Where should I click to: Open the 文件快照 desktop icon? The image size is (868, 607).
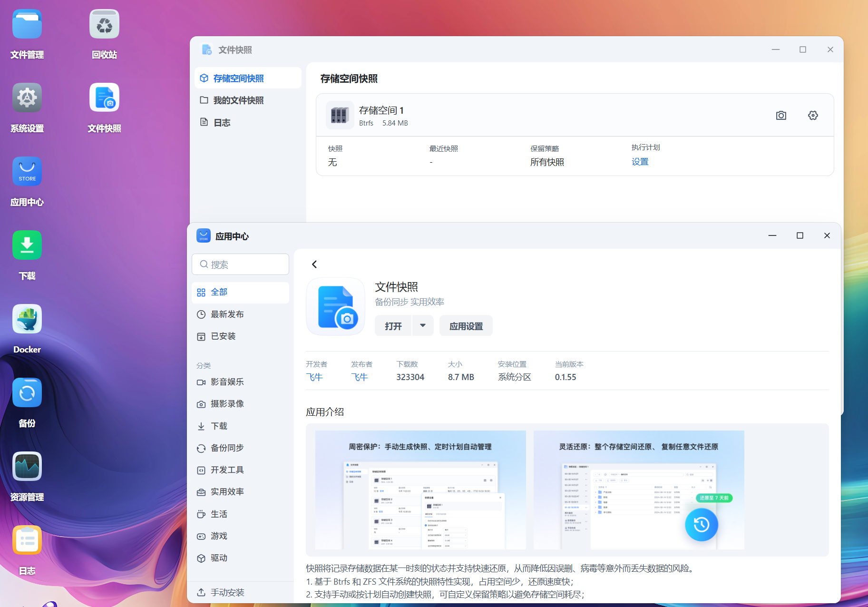click(104, 98)
